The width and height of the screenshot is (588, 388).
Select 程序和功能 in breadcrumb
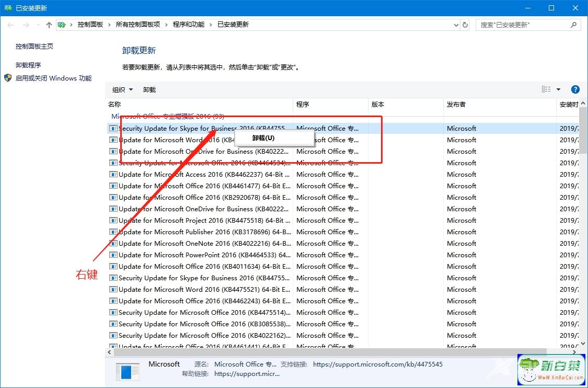point(188,25)
